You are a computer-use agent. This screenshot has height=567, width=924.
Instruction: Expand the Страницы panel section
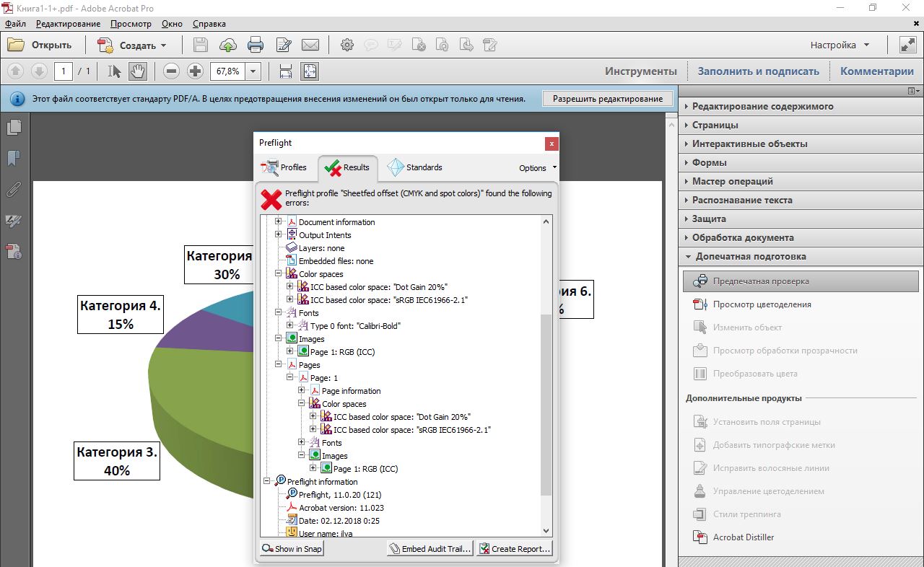(x=801, y=125)
